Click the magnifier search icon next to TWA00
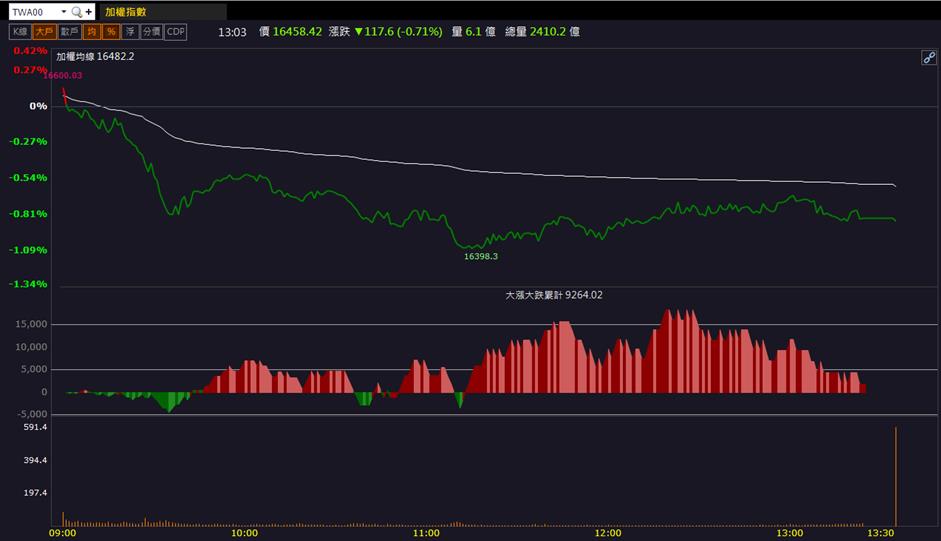The height and width of the screenshot is (541, 941). click(77, 12)
